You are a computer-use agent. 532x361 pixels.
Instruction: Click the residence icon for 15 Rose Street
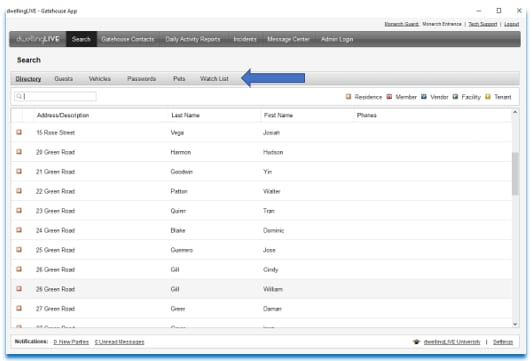pos(19,132)
